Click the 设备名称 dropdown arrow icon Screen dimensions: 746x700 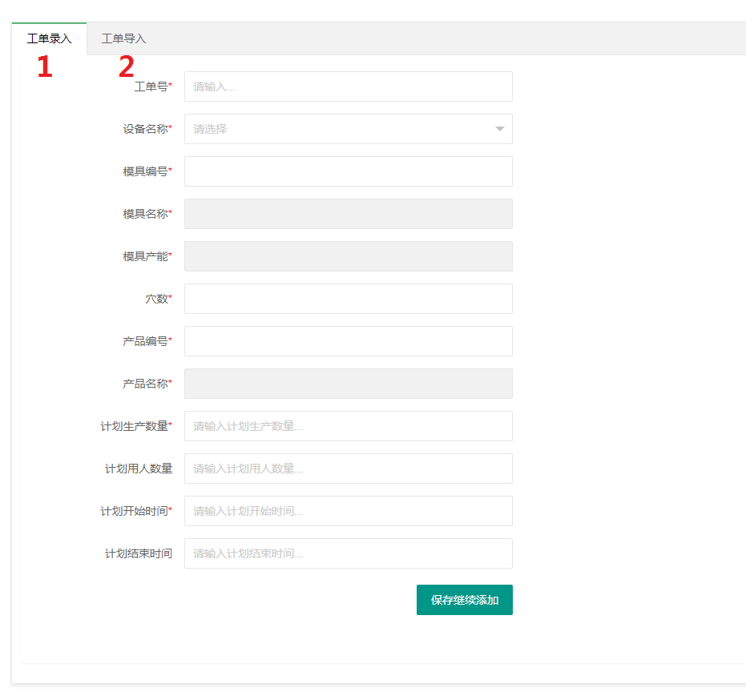click(499, 129)
